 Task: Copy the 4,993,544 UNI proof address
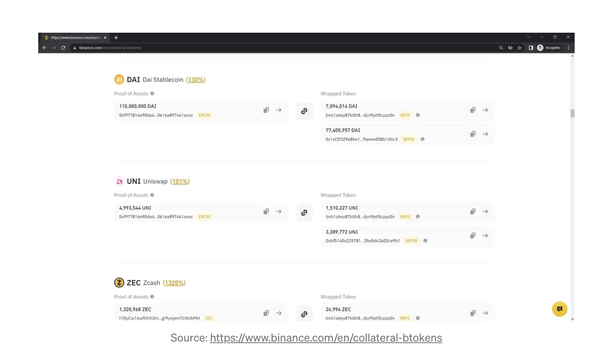coord(266,212)
